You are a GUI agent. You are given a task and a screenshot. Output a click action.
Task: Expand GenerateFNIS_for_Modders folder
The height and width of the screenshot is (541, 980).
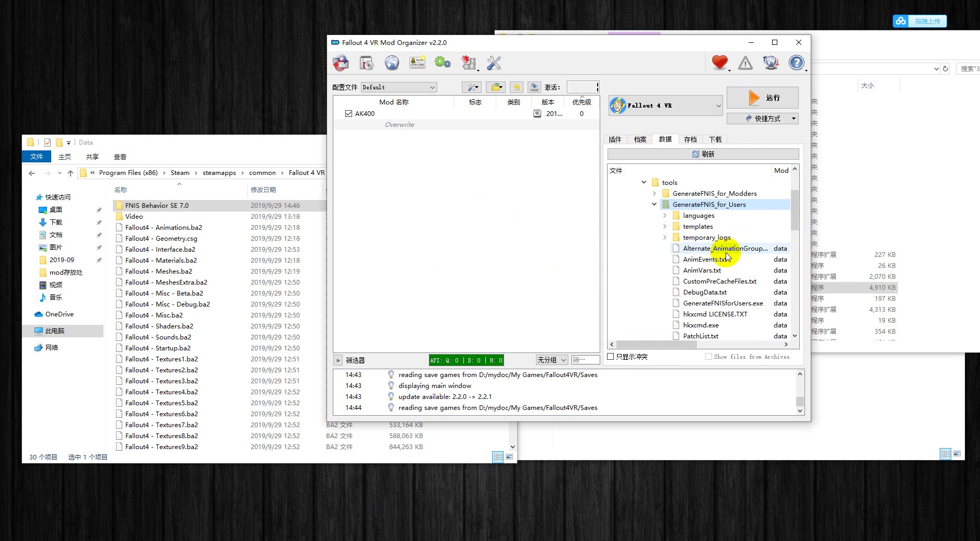(x=654, y=193)
